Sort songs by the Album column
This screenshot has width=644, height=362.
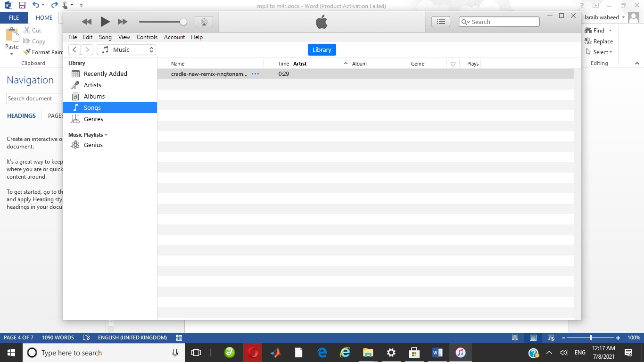[x=380, y=64]
